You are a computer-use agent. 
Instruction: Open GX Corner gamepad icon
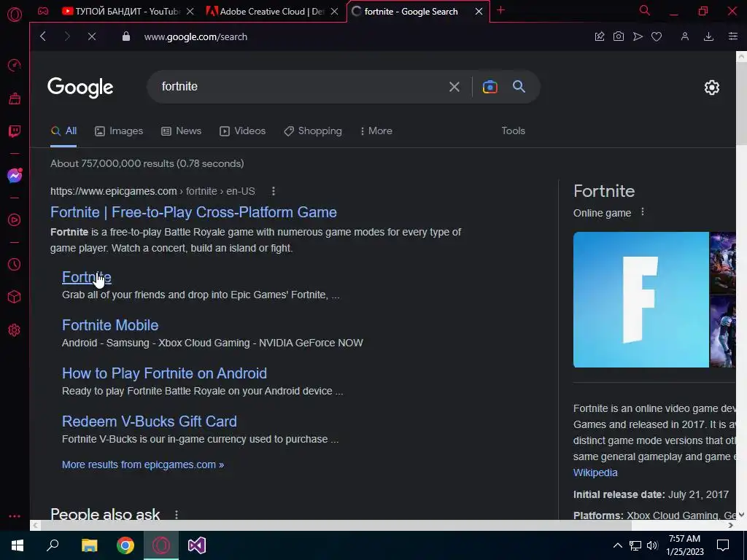coord(43,11)
